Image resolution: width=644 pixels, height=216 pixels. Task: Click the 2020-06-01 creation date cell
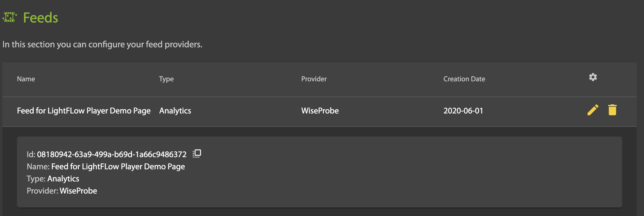pos(463,111)
